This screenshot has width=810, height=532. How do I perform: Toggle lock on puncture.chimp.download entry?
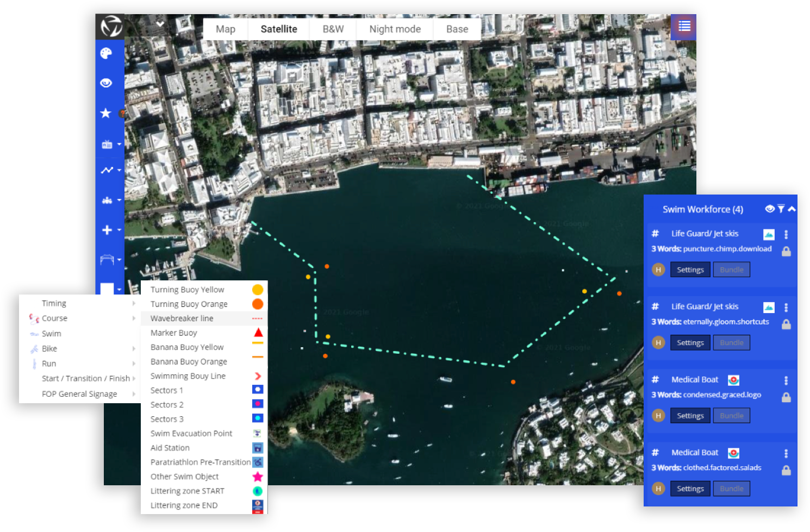coord(786,251)
